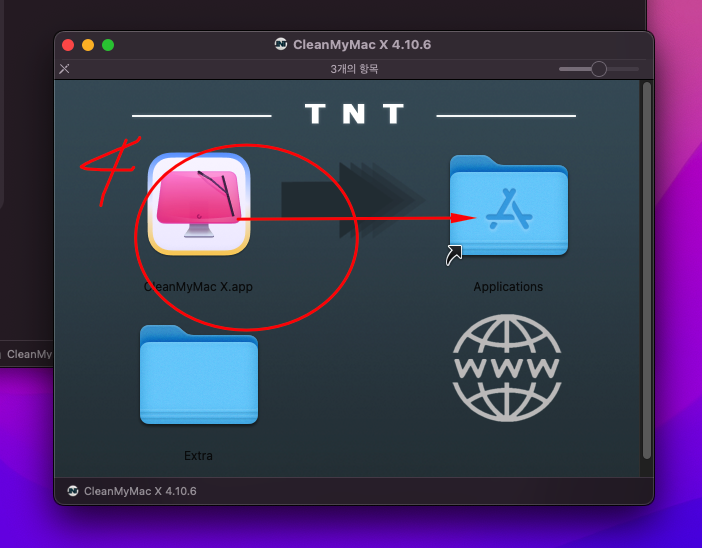Click the '3개의 항목' item count text
Screen dimensions: 702x548
(354, 69)
